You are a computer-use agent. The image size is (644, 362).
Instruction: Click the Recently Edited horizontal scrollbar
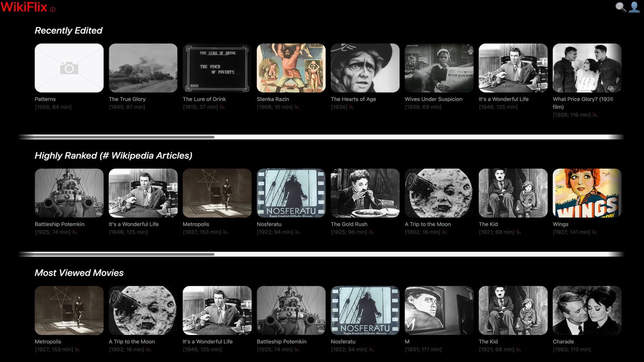coord(117,137)
